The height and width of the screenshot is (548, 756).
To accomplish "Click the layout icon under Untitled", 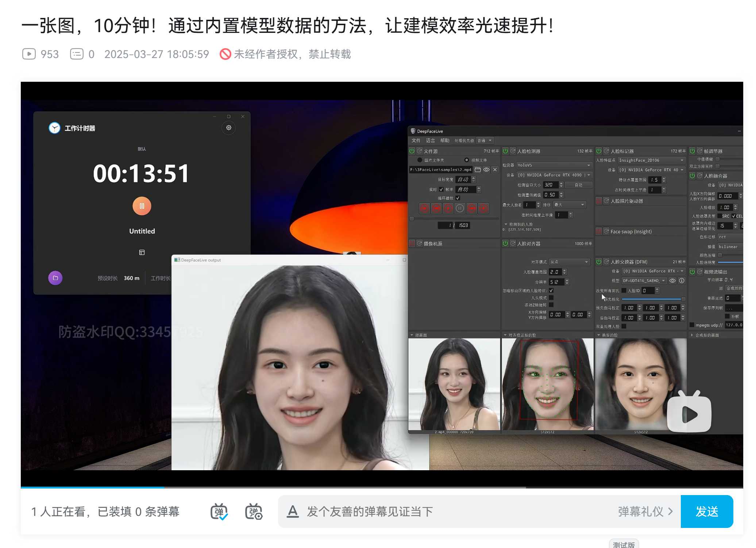I will (x=142, y=252).
